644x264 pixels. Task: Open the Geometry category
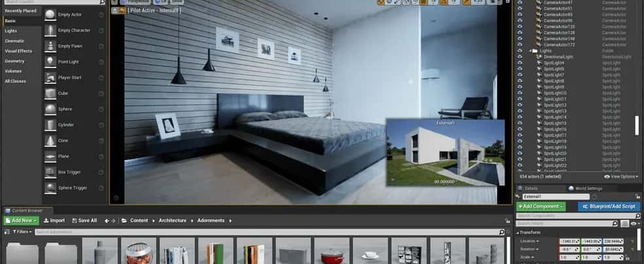(x=15, y=61)
